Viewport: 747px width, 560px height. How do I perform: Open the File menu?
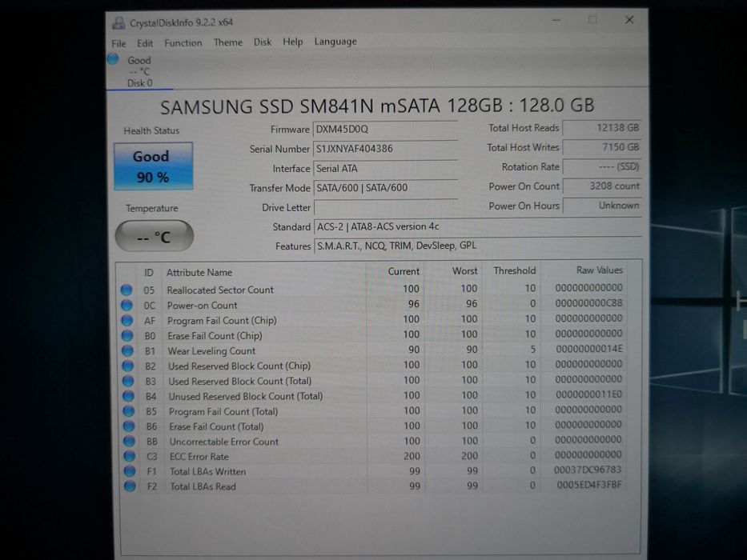(118, 43)
